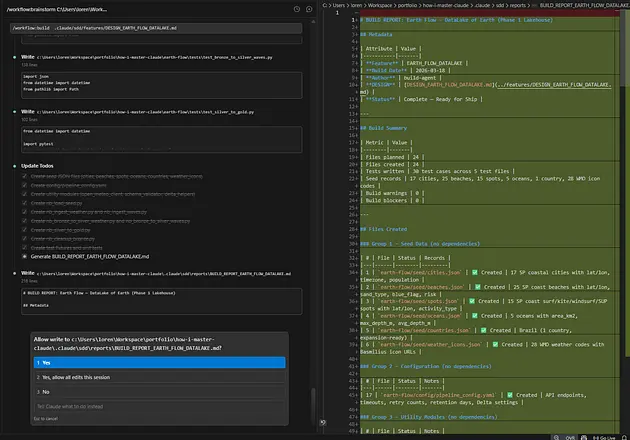Click the 'earth-flow/config/pipeline_config.yaml' table row
The height and width of the screenshot is (440, 630).
pos(473,399)
